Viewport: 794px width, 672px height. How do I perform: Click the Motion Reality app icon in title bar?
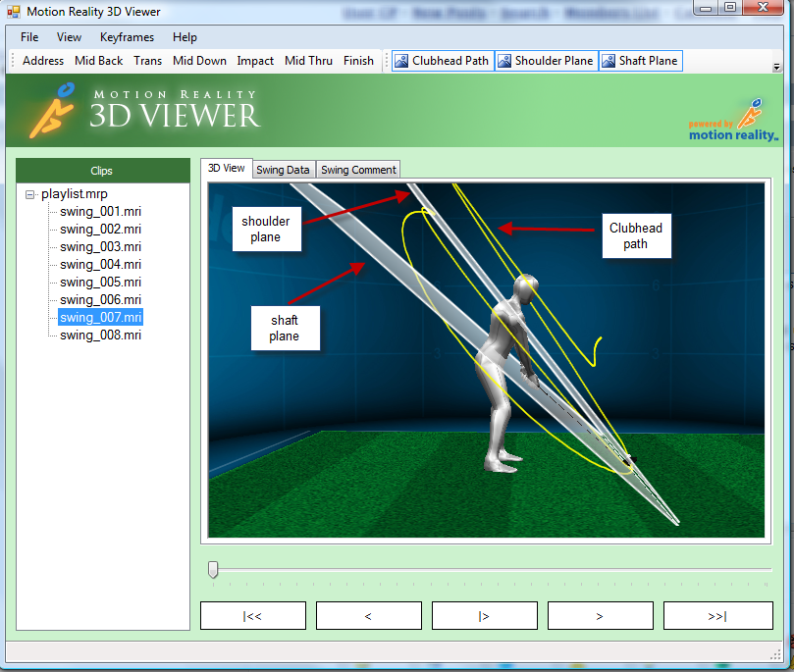pos(14,12)
